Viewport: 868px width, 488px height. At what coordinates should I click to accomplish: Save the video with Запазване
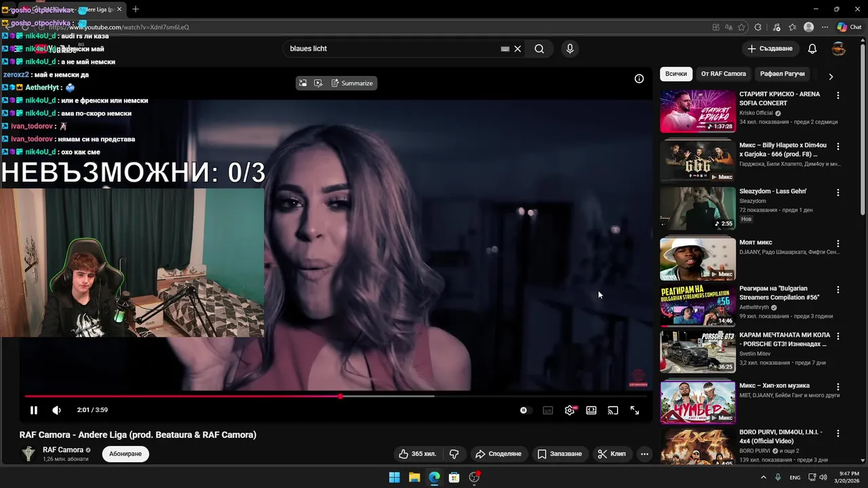(x=560, y=453)
